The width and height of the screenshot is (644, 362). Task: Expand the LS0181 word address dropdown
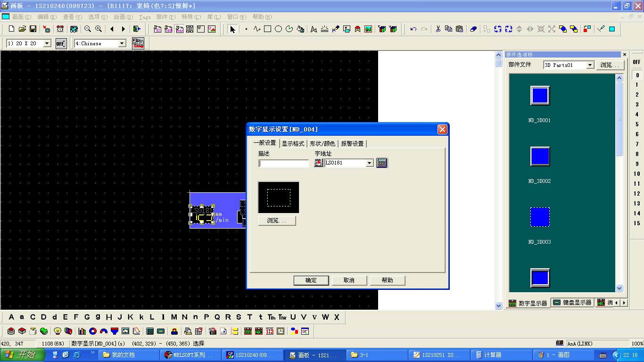pyautogui.click(x=370, y=163)
